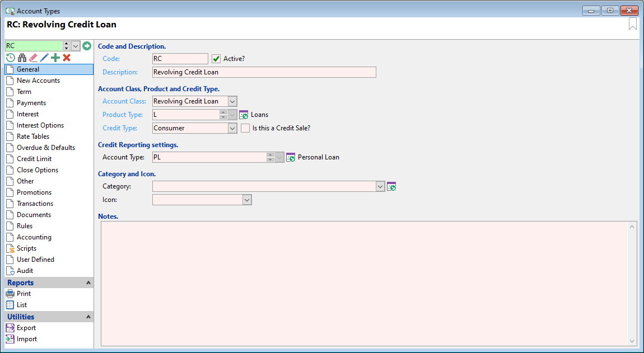Screen dimensions: 644x353
Task: Open the Accounting page
Action: [x=49, y=237]
